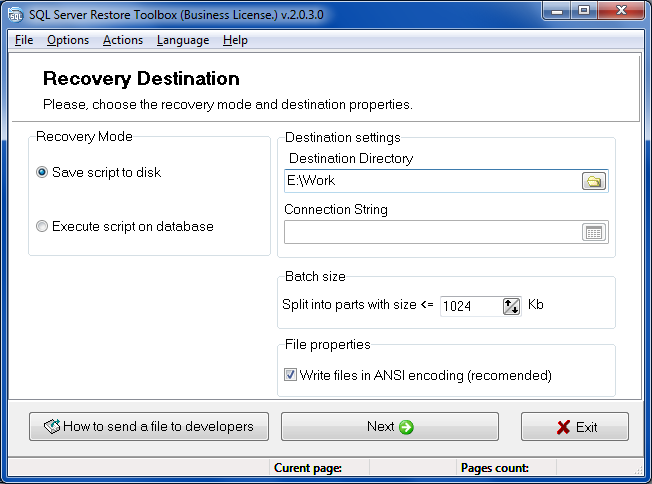Minimize the SQL Server Restore Toolbox window

coord(557,11)
